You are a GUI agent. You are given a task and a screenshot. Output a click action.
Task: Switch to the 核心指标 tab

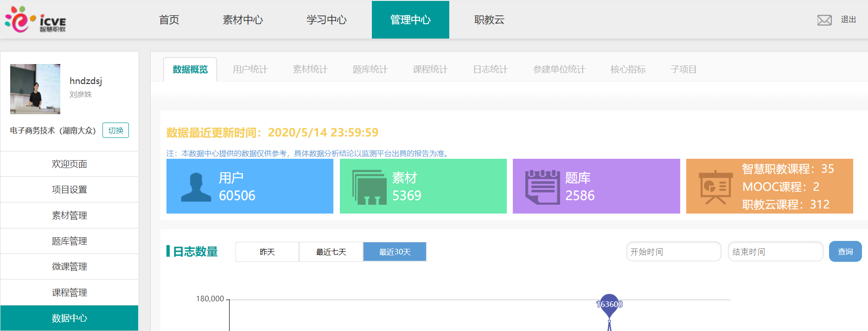628,70
